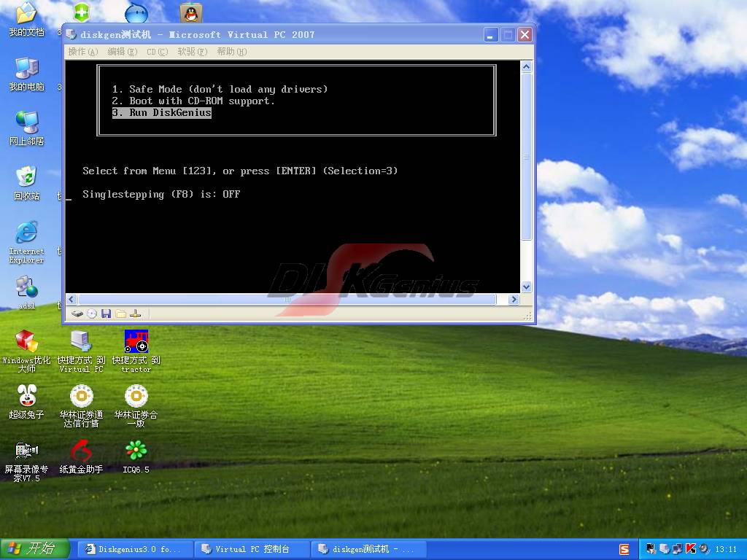Click the horizontal scrollbar thumb
Screen dimensions: 747x560
(287, 299)
